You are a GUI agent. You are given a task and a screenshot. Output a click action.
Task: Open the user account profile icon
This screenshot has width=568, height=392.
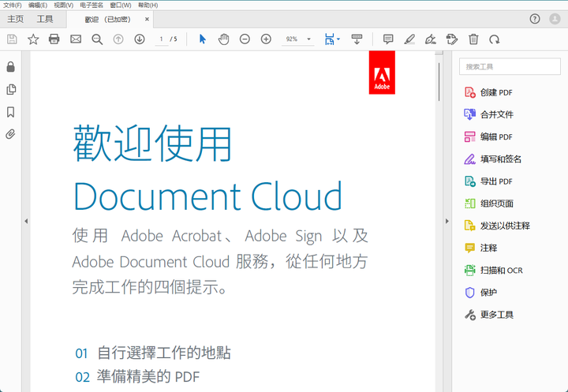point(555,19)
